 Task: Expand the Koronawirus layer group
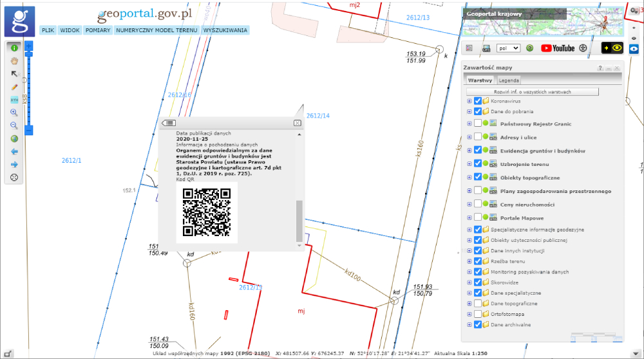coord(469,101)
